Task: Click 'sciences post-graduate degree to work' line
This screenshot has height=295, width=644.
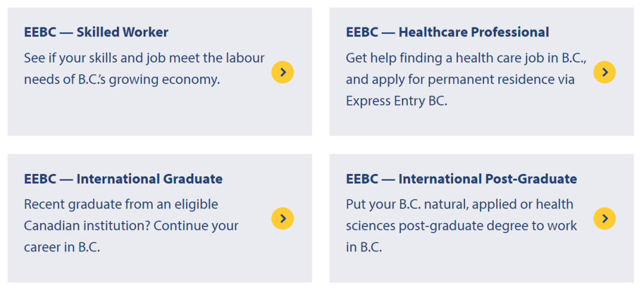Action: click(461, 226)
